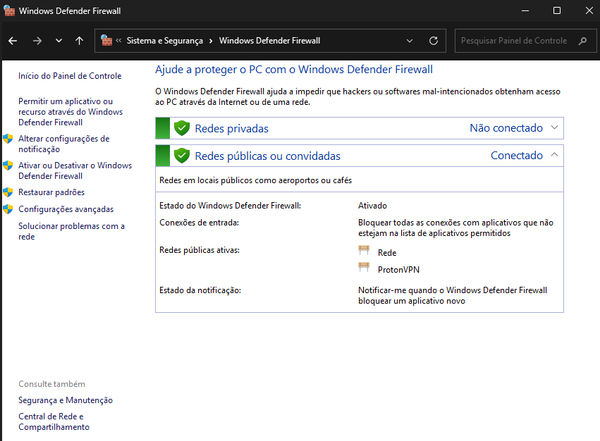The image size is (600, 441).
Task: Click the green shield next to Redes privadas
Action: tap(181, 128)
